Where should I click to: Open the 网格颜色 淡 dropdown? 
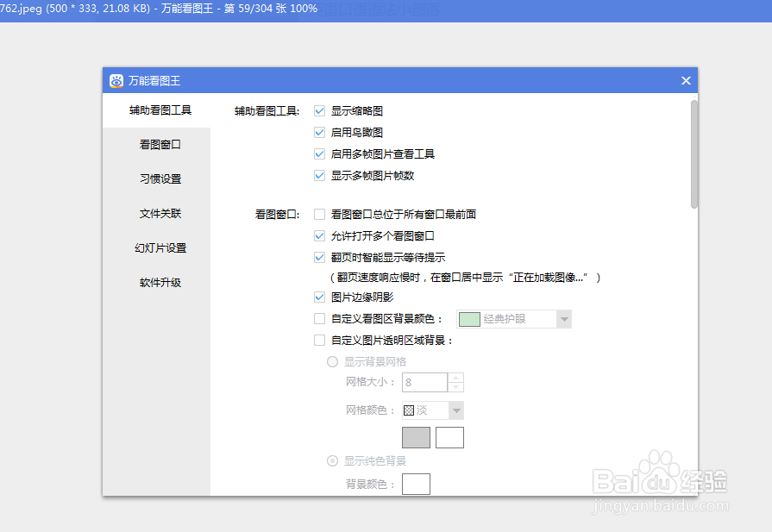click(458, 410)
